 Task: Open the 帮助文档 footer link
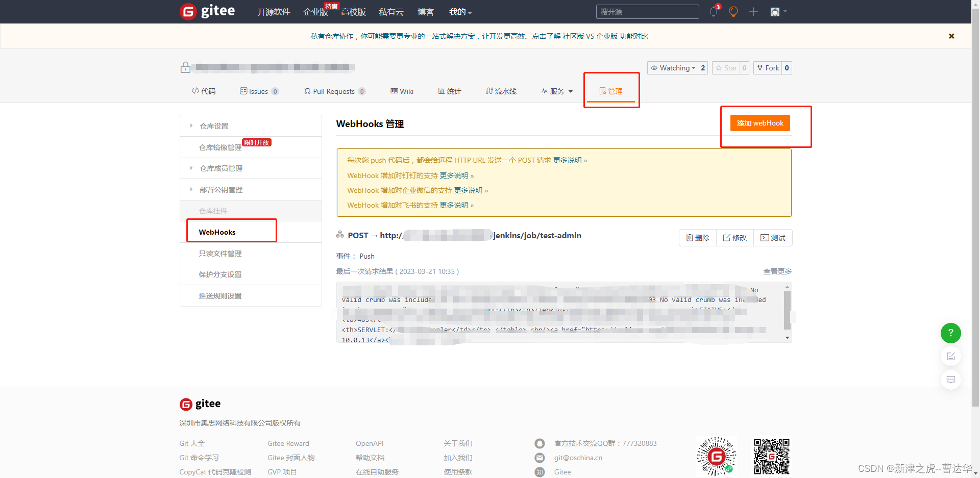(370, 458)
